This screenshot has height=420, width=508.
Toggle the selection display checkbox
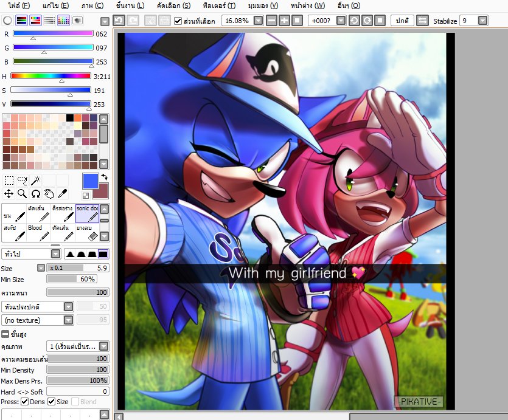click(178, 21)
